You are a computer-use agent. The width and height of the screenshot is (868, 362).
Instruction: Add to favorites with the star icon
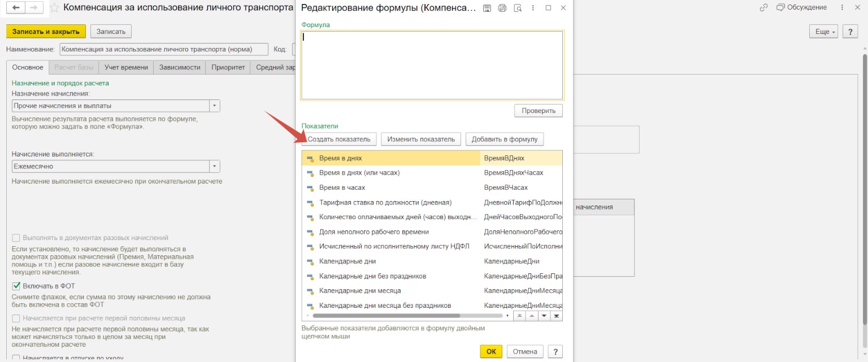pyautogui.click(x=54, y=8)
